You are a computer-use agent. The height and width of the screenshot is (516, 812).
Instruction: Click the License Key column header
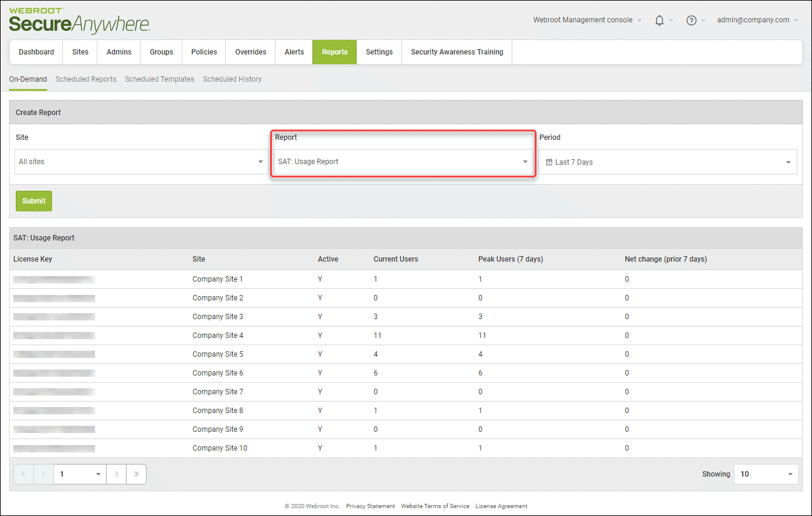(33, 259)
